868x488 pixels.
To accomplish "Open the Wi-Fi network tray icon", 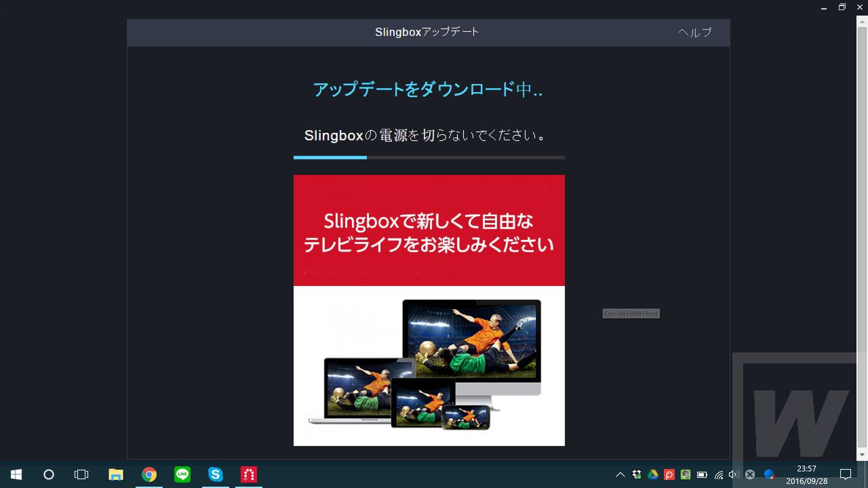I will click(x=718, y=474).
